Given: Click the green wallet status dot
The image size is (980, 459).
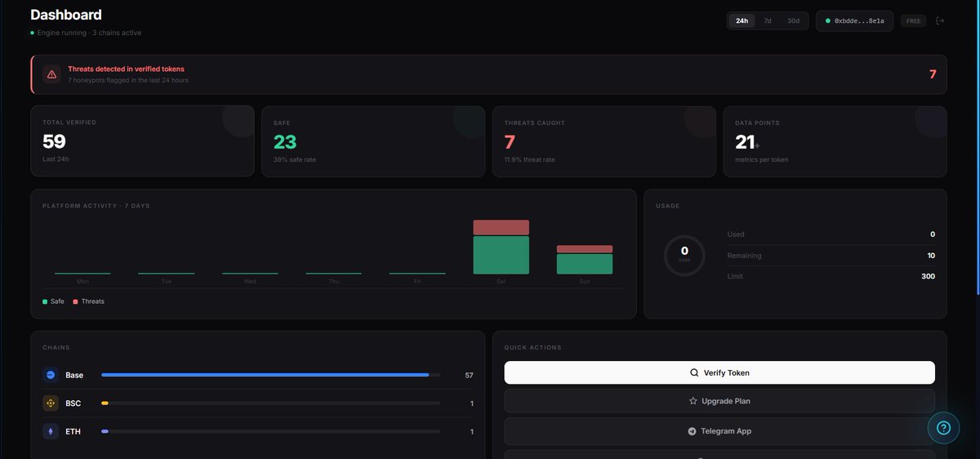Looking at the screenshot, I should coord(827,20).
